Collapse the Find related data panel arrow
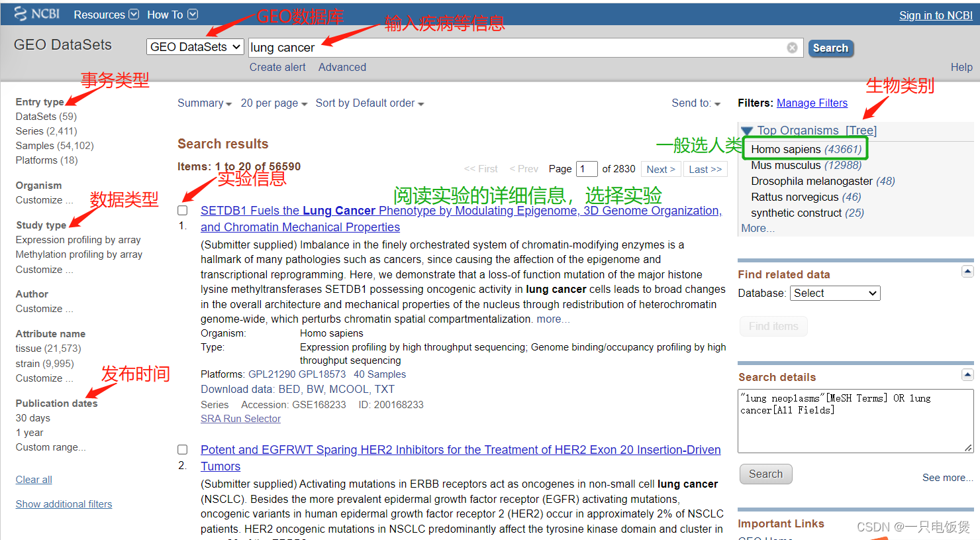The height and width of the screenshot is (540, 980). coord(967,272)
